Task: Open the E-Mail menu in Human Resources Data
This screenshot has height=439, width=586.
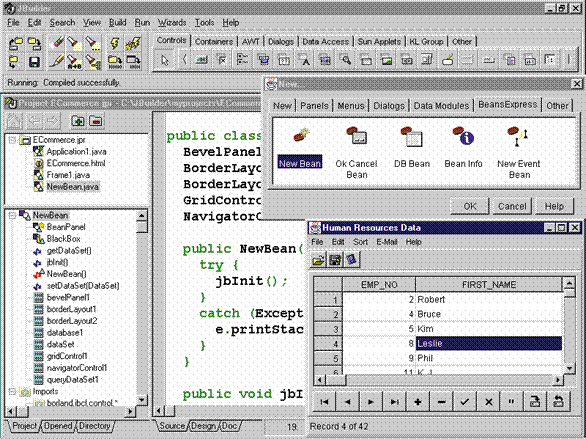Action: point(387,242)
